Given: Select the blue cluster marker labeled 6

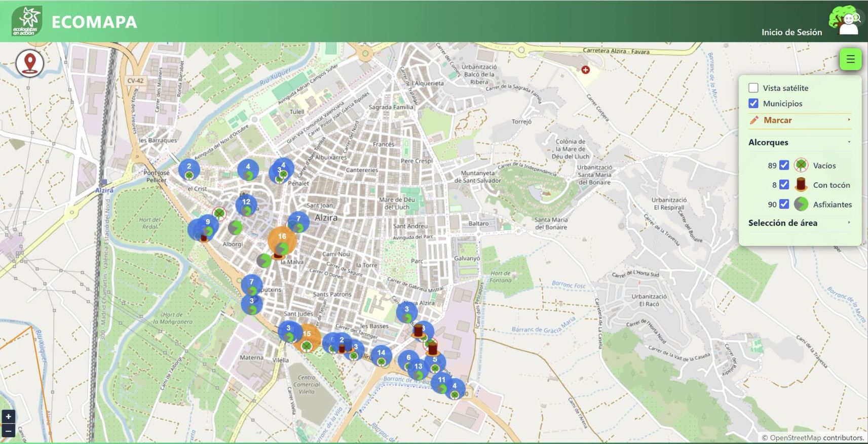Looking at the screenshot, I should [x=408, y=360].
